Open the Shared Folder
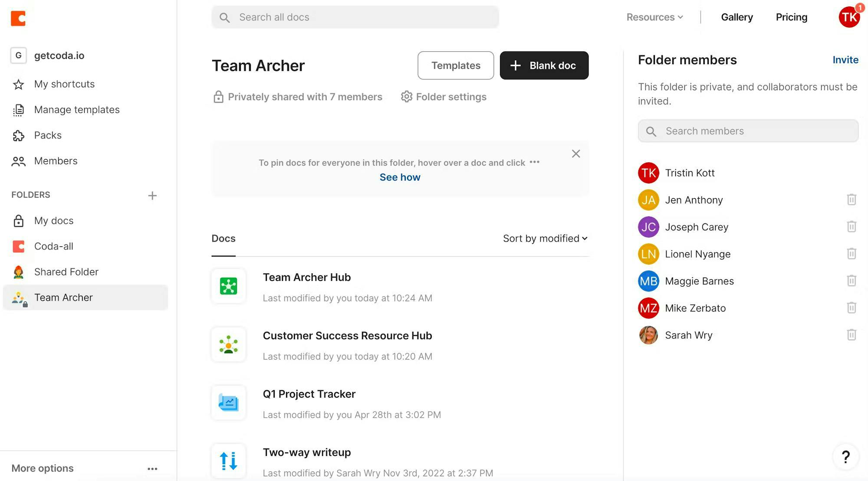 coord(85,272)
